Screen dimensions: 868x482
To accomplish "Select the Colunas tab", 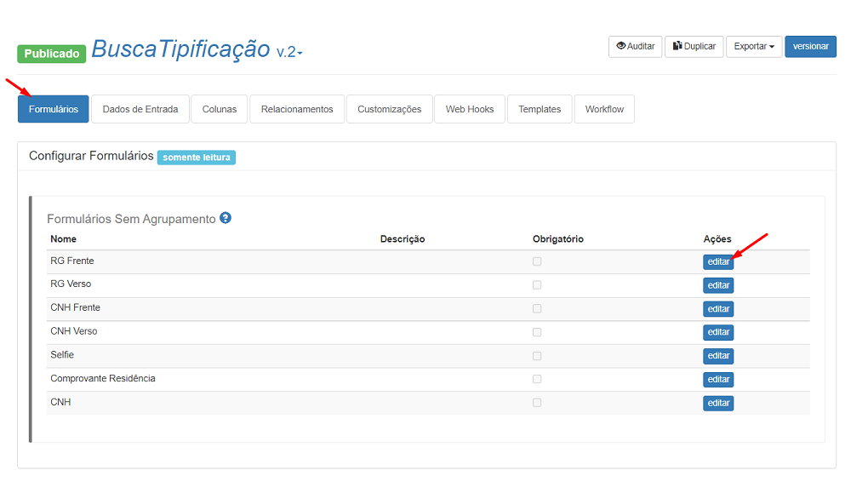I will pos(220,109).
